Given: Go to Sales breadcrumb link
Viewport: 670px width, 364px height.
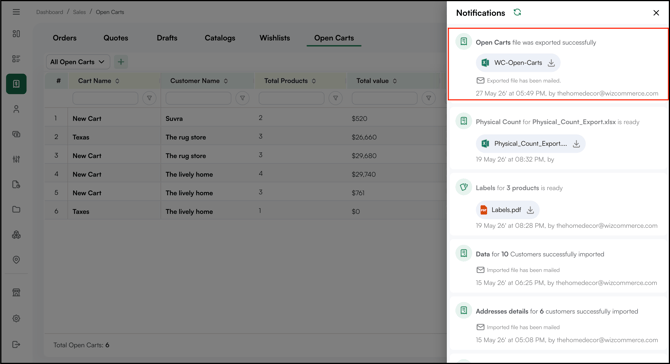Looking at the screenshot, I should (x=79, y=12).
